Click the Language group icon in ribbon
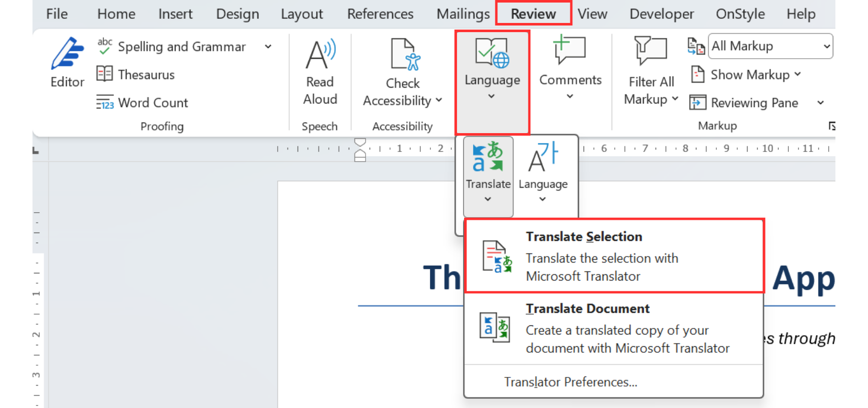Viewport: 868px width, 408px height. coord(492,54)
